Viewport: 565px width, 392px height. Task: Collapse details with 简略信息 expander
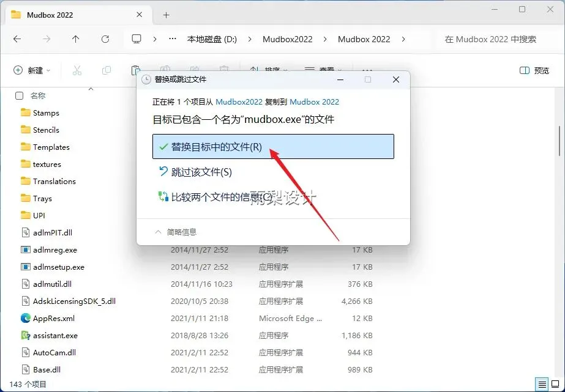click(176, 232)
